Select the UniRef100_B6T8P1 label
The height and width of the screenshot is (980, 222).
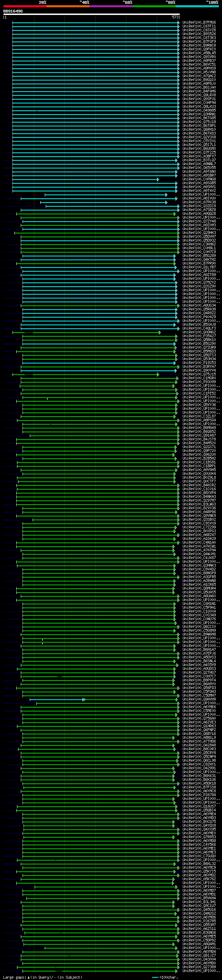(199, 125)
